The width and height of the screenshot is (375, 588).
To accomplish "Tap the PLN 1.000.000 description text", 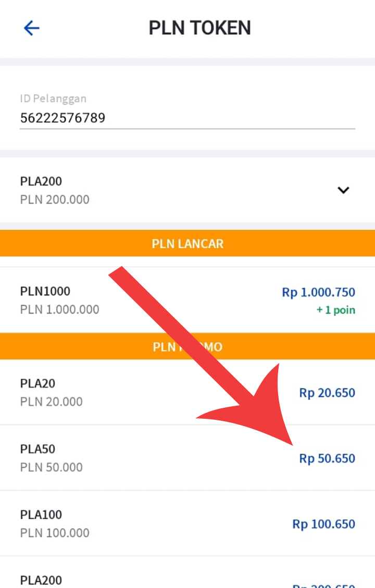I will click(x=59, y=309).
